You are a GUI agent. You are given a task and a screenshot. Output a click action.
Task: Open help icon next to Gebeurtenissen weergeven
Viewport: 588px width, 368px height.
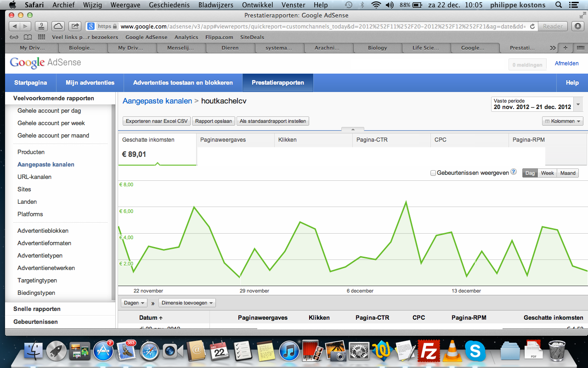514,172
